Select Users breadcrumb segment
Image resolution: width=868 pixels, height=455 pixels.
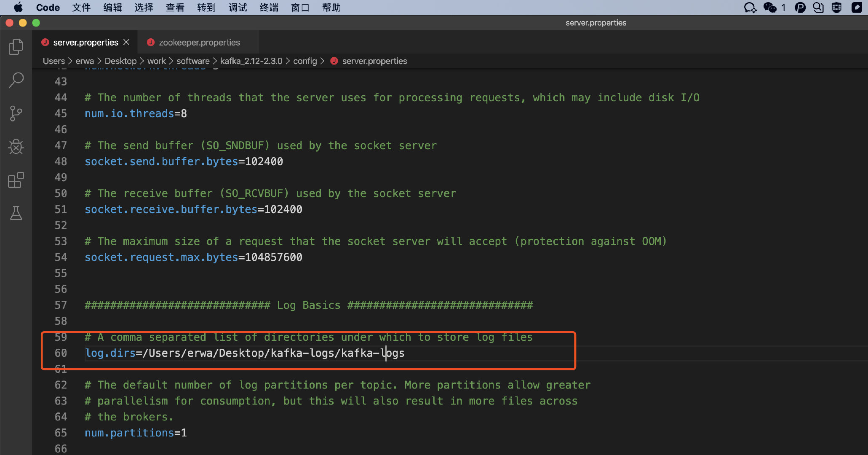click(x=53, y=61)
